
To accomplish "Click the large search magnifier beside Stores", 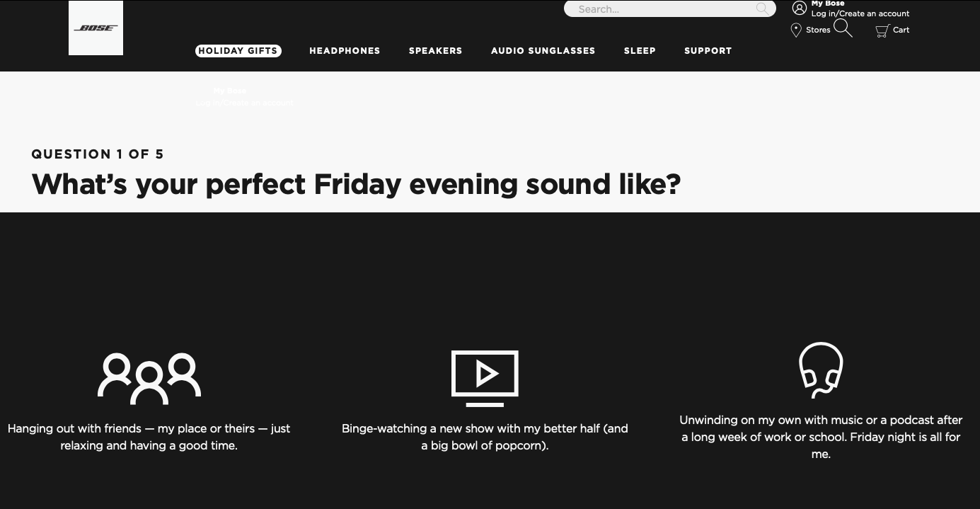I will click(843, 28).
